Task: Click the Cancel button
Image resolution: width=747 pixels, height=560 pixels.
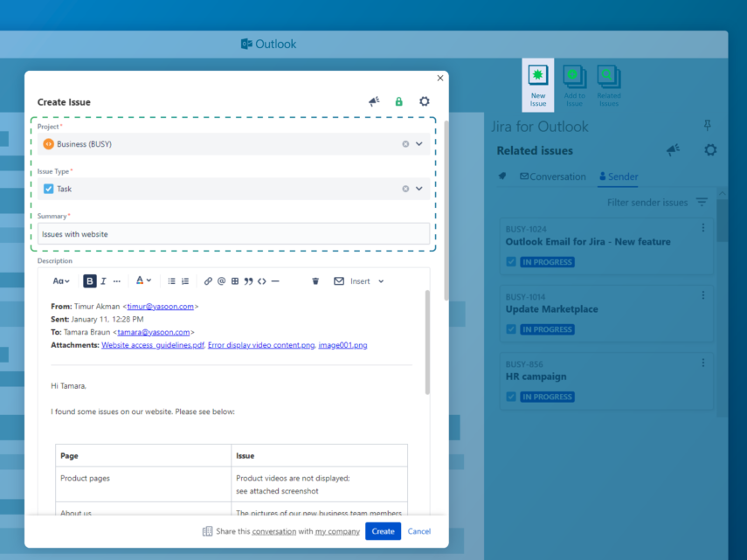Action: (419, 531)
